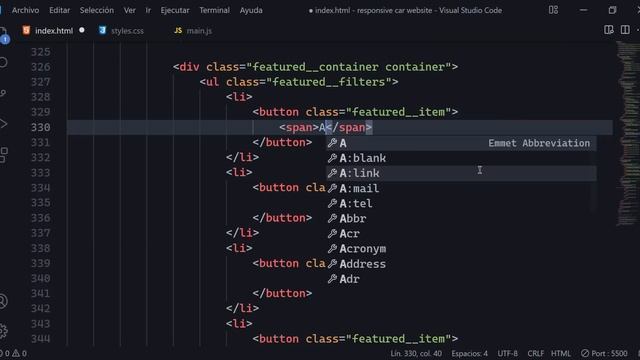This screenshot has width=640, height=360.
Task: Open the Manage gear icon
Action: click(3, 331)
